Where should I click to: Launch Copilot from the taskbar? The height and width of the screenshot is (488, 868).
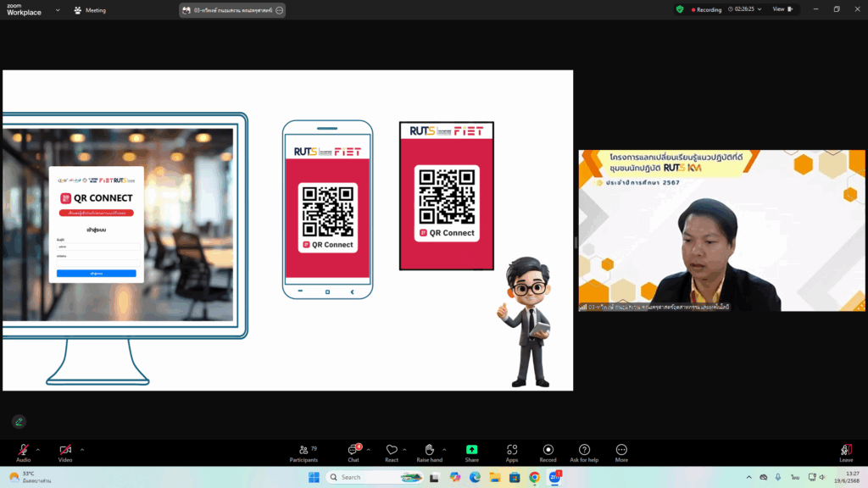click(455, 478)
